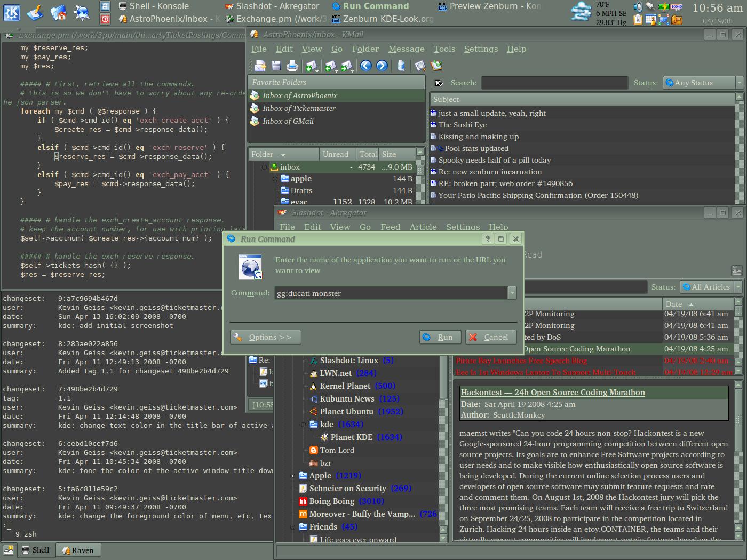Viewport: 747px width, 560px height.
Task: Clear KMail quick search with the X icon
Action: 438,83
